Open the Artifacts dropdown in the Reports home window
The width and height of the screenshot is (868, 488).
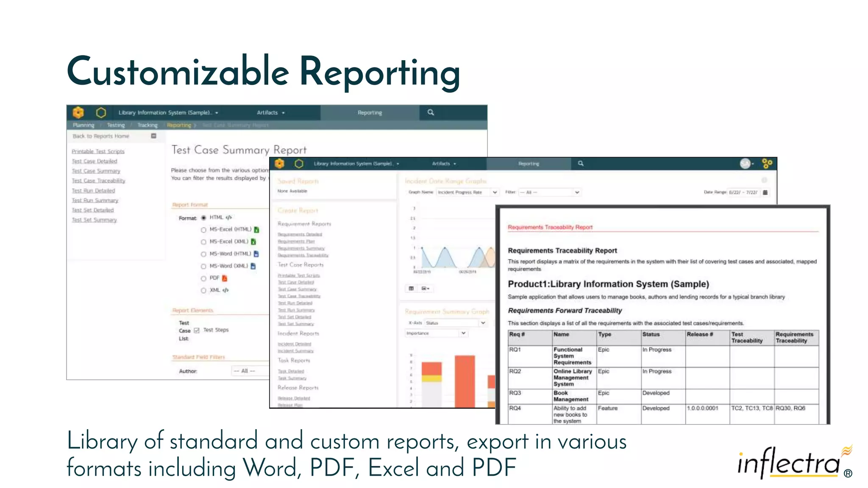(444, 164)
